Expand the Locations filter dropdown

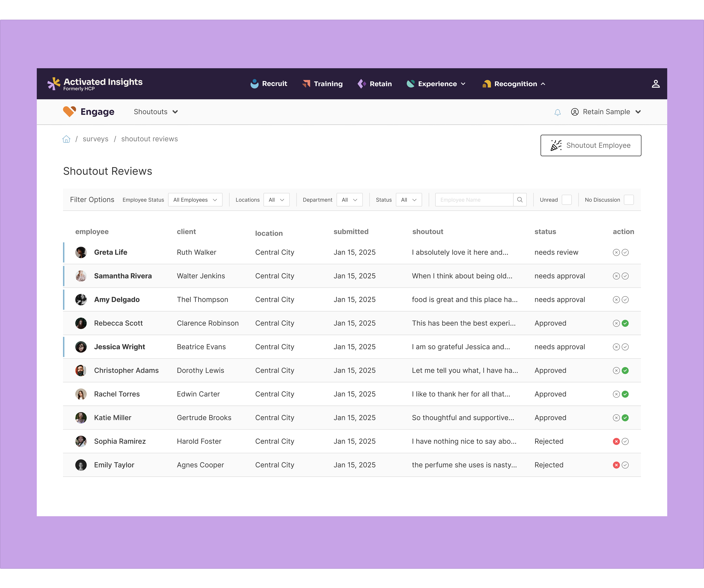(x=276, y=200)
